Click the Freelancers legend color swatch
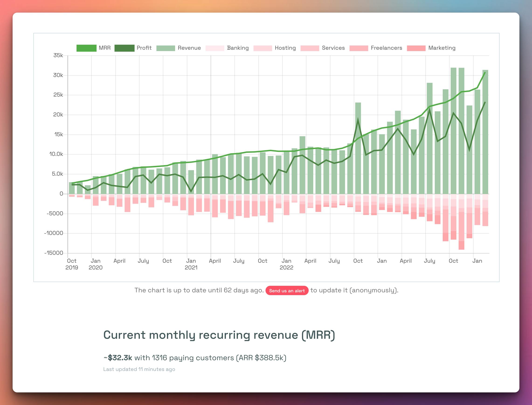The height and width of the screenshot is (405, 532). (359, 48)
